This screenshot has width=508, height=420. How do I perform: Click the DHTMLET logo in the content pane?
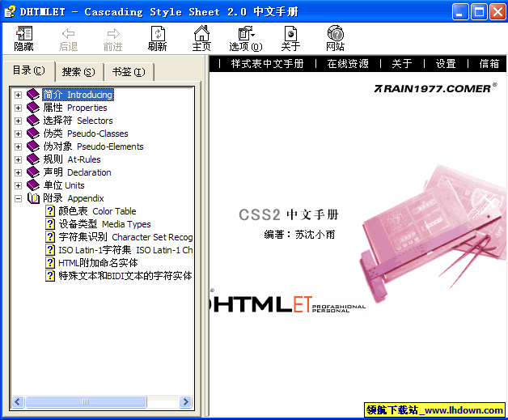tap(288, 304)
